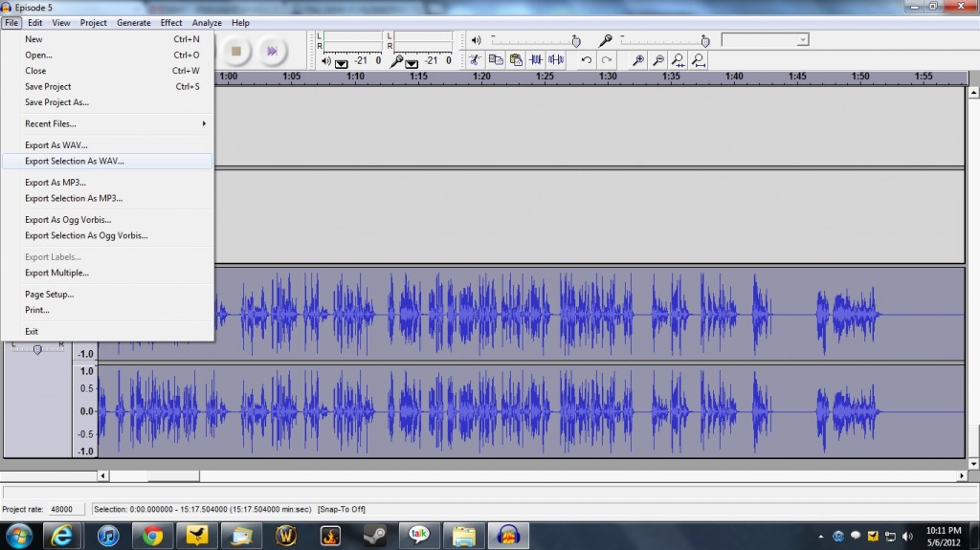Open the recording meter dropdown arrow
This screenshot has height=550, width=980.
pos(412,63)
